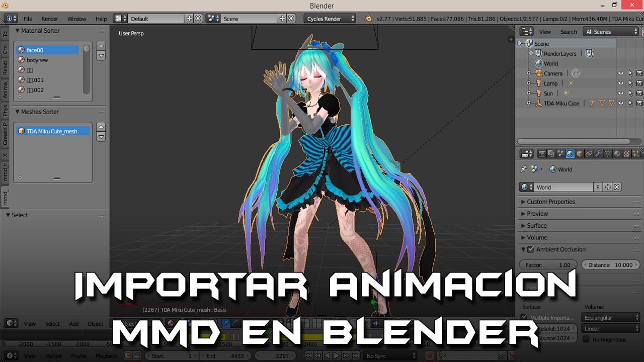The height and width of the screenshot is (362, 644).
Task: Click the Camera data icon in outliner
Action: 576,73
